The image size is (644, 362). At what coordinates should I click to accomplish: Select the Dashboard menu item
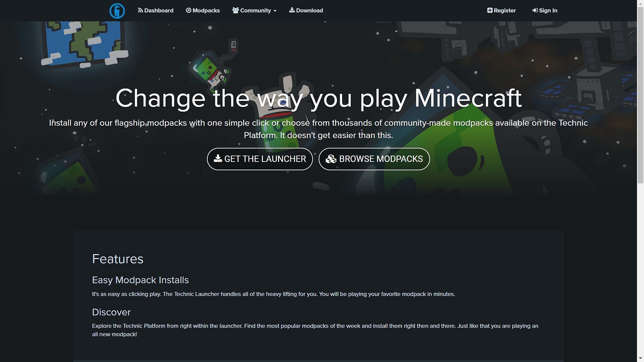pos(155,10)
